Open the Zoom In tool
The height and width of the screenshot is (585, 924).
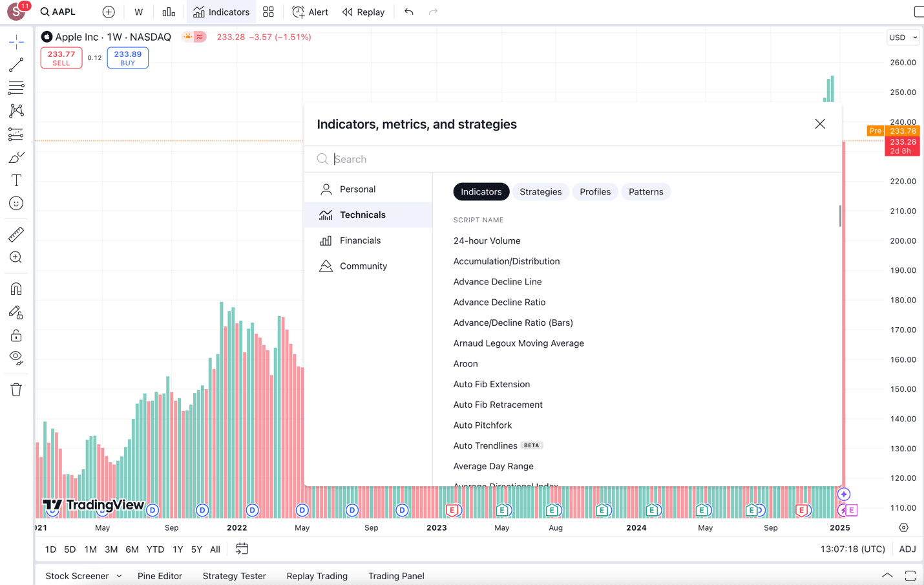pyautogui.click(x=16, y=257)
